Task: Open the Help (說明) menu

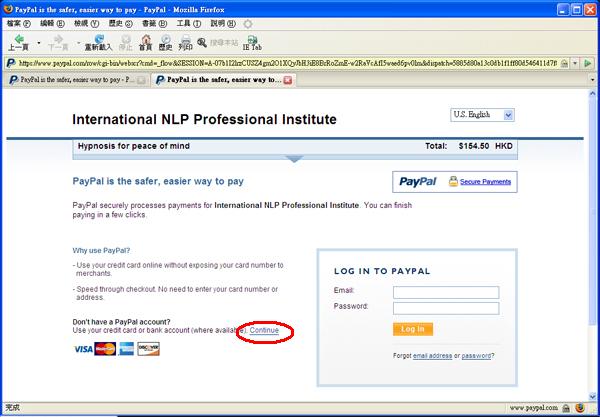Action: click(x=223, y=24)
